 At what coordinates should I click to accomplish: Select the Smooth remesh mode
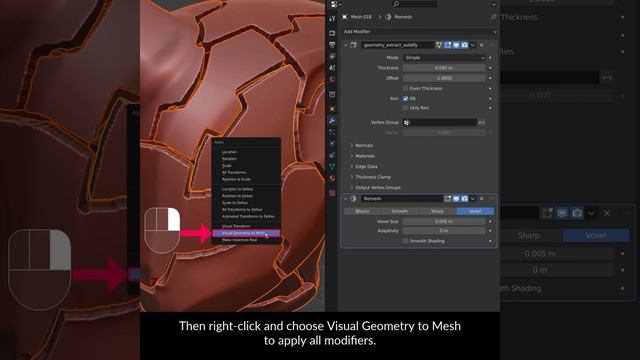pos(400,211)
